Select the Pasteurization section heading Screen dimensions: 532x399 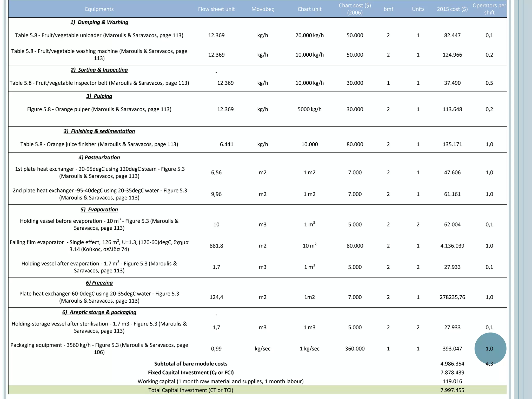point(99,157)
